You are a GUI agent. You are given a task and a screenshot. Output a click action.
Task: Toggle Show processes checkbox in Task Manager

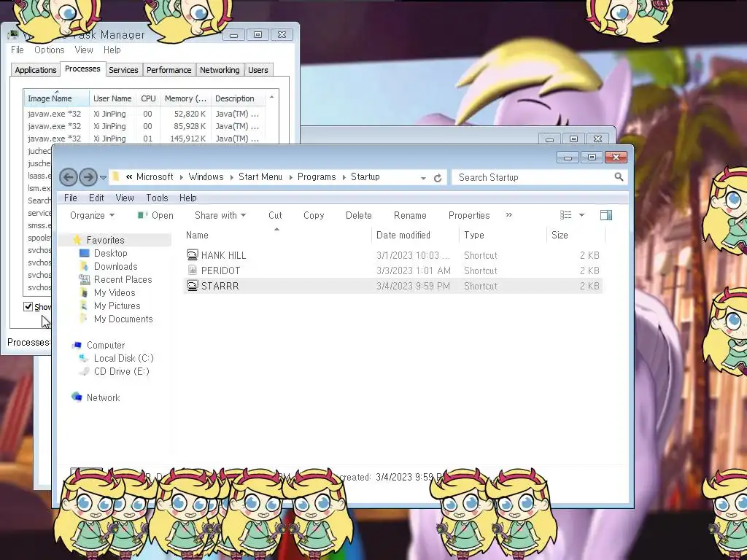[28, 307]
